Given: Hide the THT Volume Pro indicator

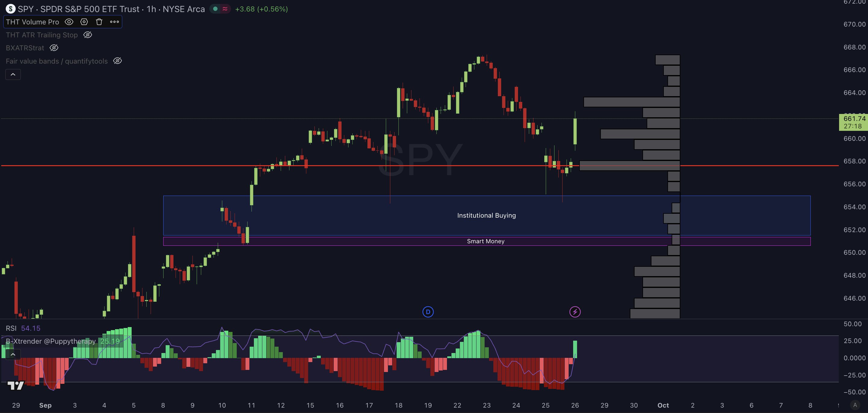Looking at the screenshot, I should coord(69,22).
